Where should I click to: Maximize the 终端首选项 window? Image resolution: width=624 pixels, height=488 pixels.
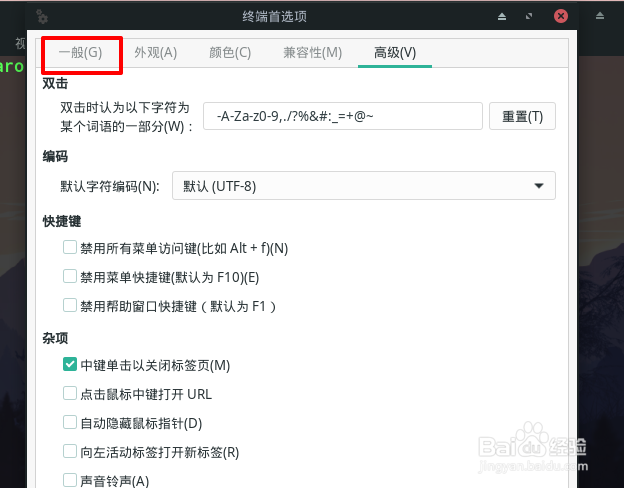[x=529, y=16]
